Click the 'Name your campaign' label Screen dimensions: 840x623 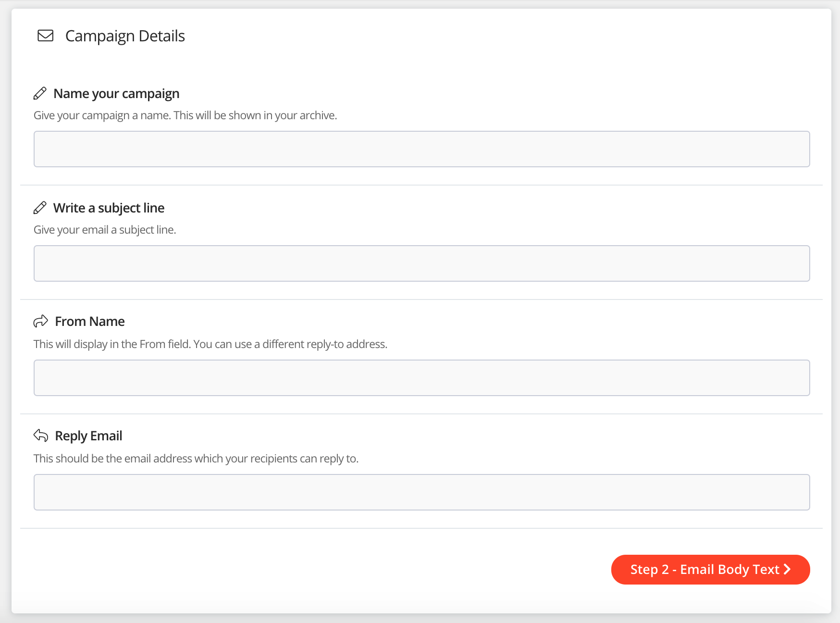116,94
